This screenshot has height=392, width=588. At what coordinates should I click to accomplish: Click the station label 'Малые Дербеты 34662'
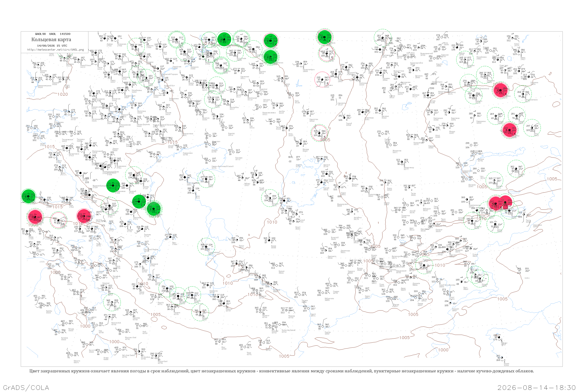click(143, 125)
